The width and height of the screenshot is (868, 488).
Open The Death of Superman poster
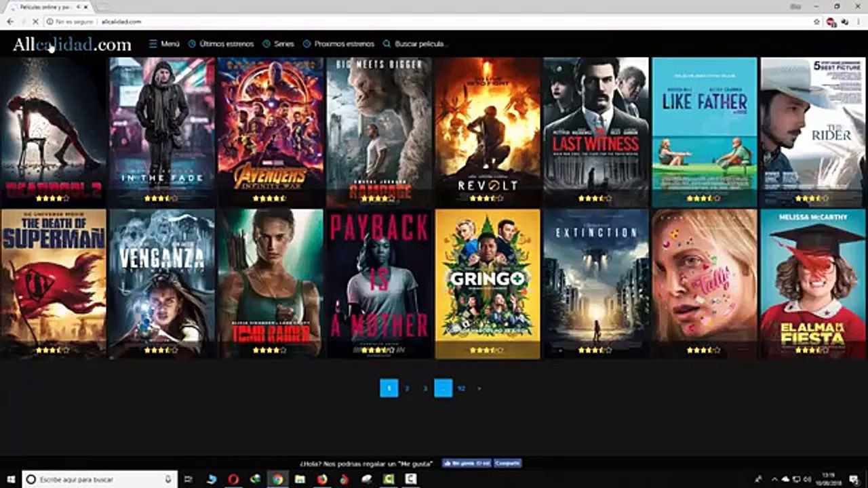point(54,284)
